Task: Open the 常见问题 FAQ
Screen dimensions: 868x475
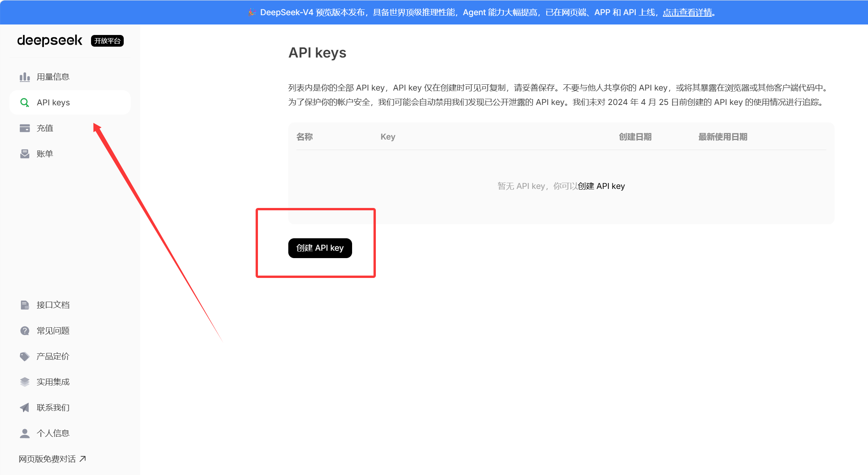Action: tap(70, 331)
